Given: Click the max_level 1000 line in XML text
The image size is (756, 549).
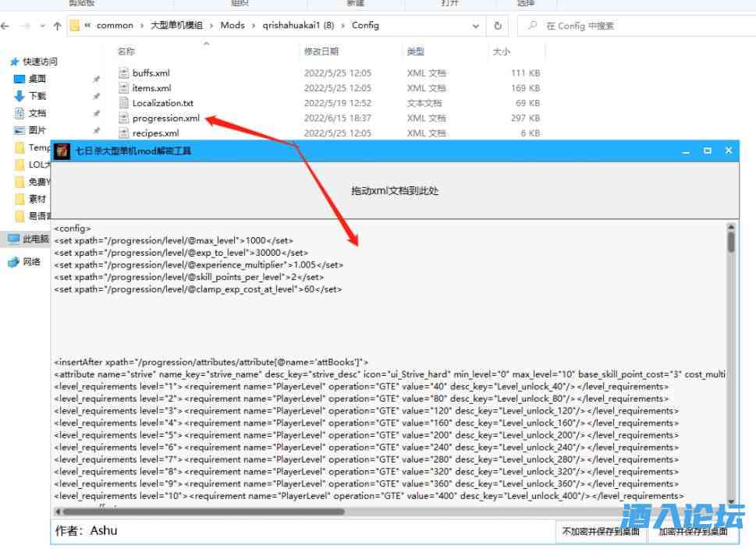Looking at the screenshot, I should click(173, 240).
